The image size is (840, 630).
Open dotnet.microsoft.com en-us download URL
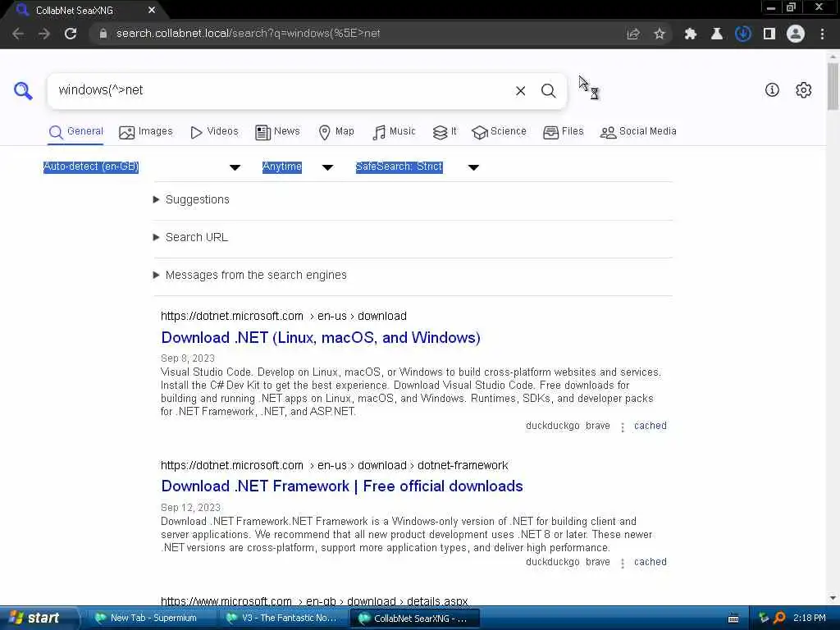point(283,316)
